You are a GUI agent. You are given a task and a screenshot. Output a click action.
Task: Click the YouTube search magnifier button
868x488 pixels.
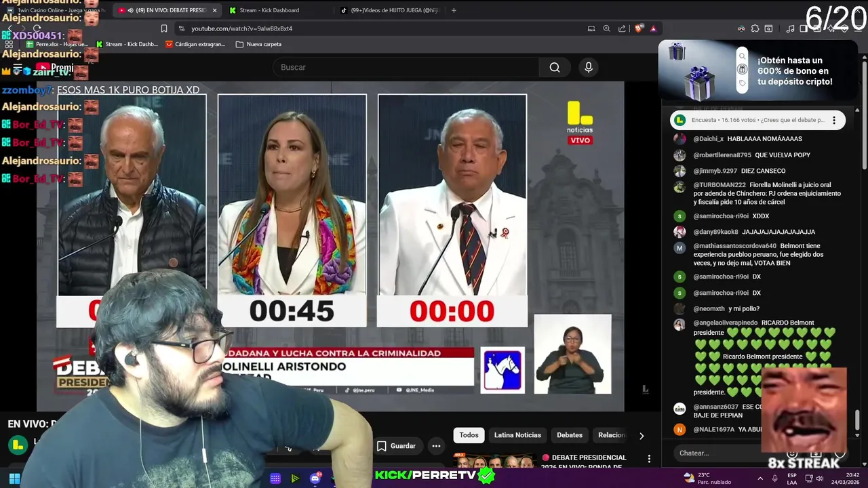click(555, 67)
